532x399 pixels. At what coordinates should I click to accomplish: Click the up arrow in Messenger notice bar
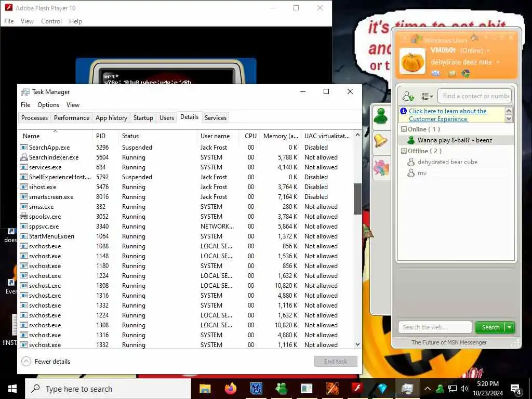click(x=509, y=111)
